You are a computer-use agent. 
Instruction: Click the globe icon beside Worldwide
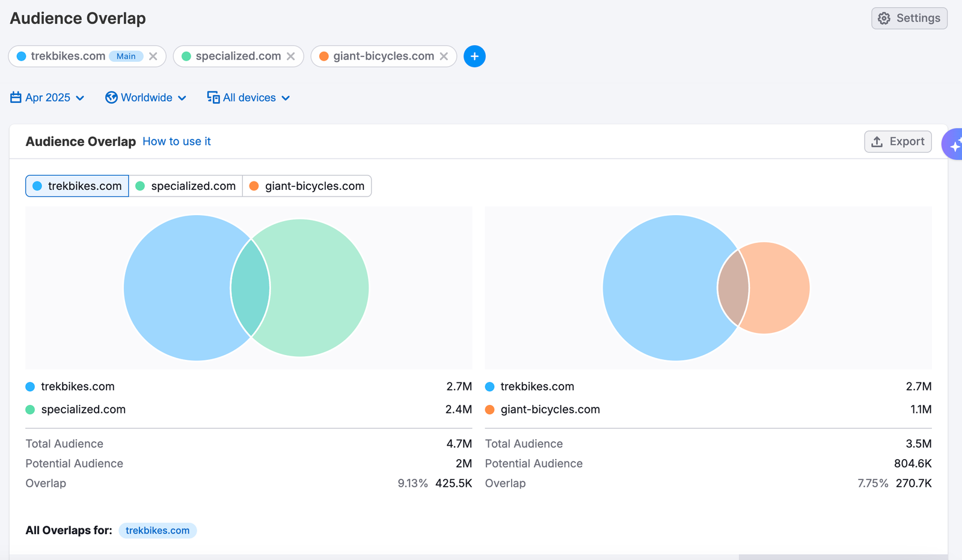111,97
